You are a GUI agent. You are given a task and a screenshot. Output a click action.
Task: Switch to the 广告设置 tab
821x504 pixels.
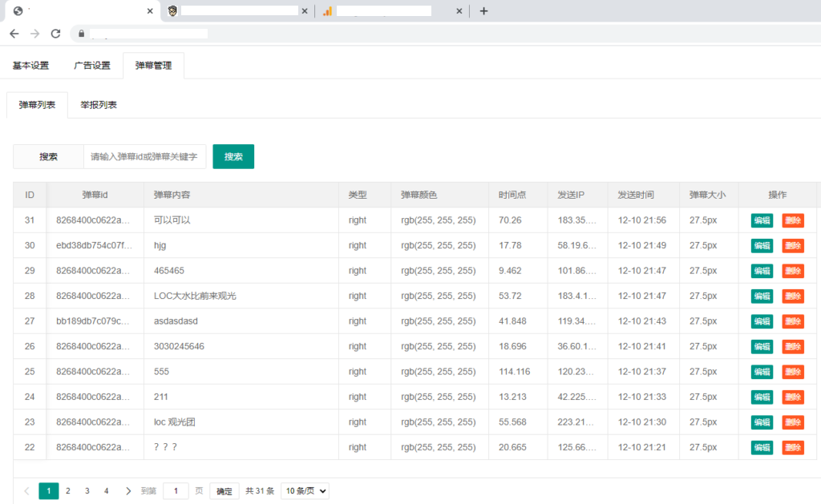click(x=92, y=66)
